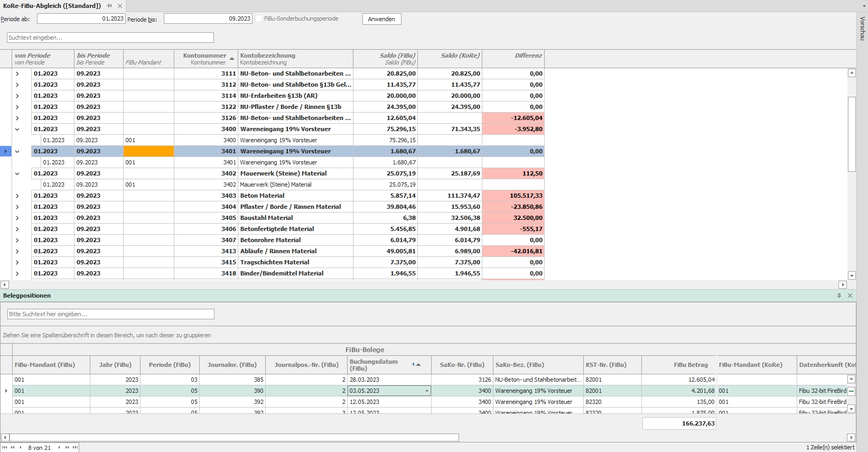Collapse account 3400 Wareneingang row

point(17,129)
